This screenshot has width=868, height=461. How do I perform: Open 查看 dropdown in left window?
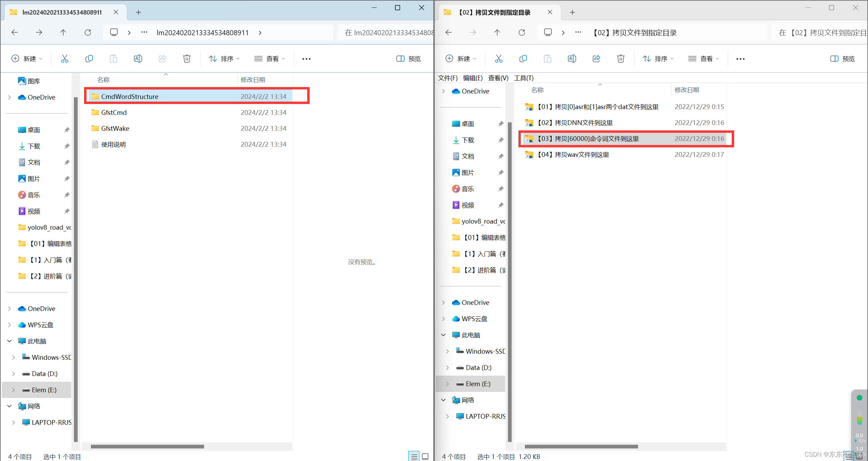(270, 59)
